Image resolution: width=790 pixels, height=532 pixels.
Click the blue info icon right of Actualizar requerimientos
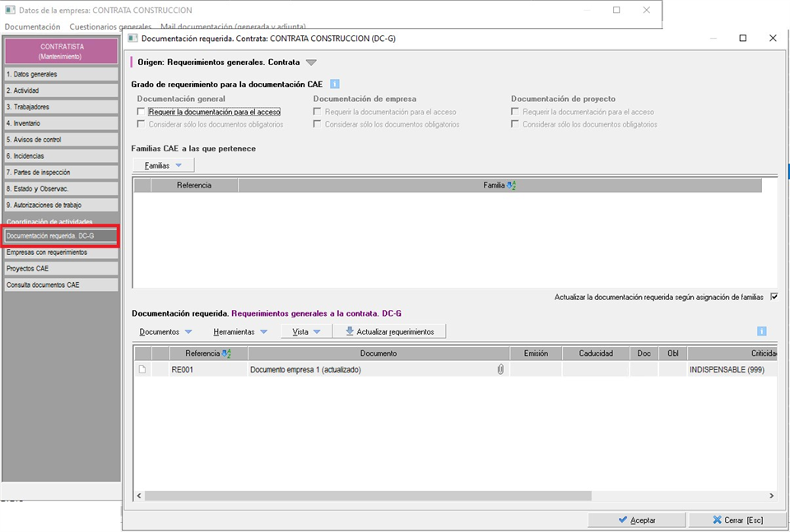tap(761, 331)
